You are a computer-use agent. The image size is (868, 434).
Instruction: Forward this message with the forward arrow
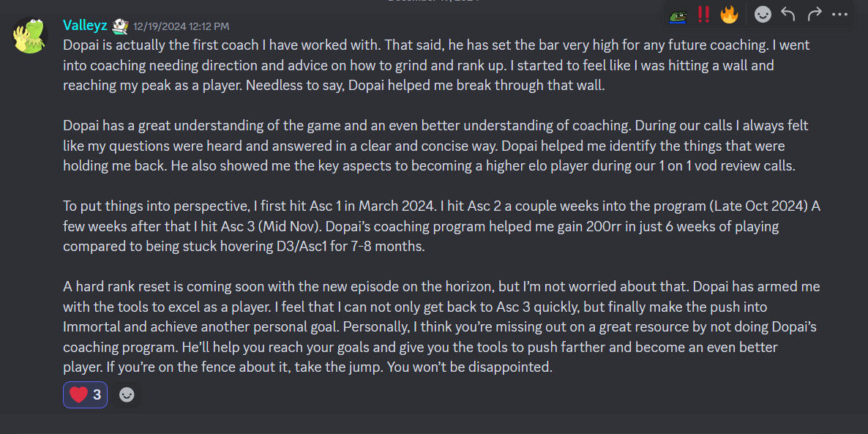pyautogui.click(x=814, y=14)
